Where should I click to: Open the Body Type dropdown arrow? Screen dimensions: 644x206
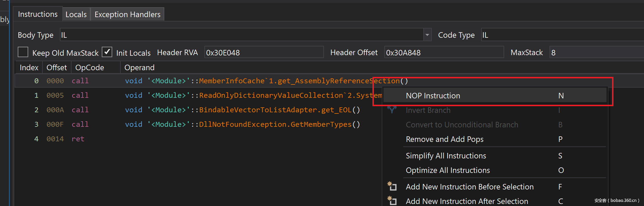(x=427, y=35)
